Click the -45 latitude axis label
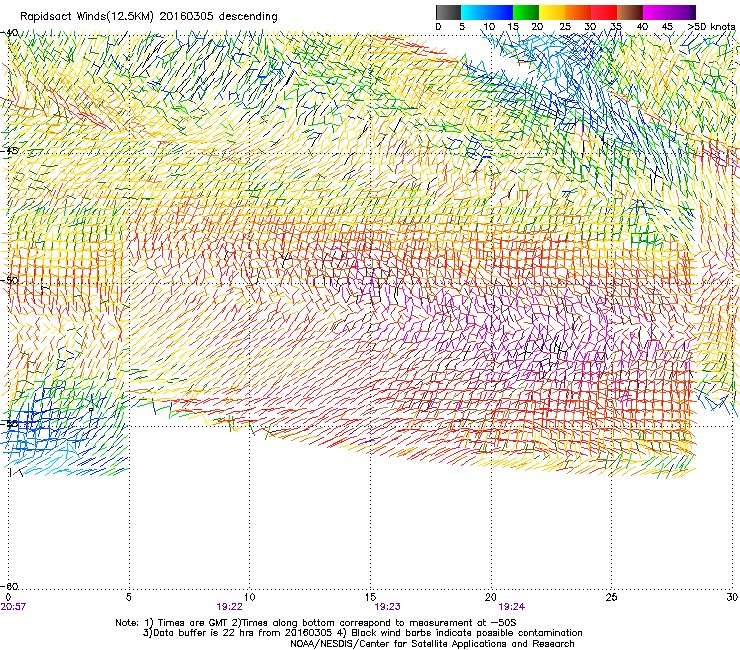Screen dimensions: 740x650 9,151
